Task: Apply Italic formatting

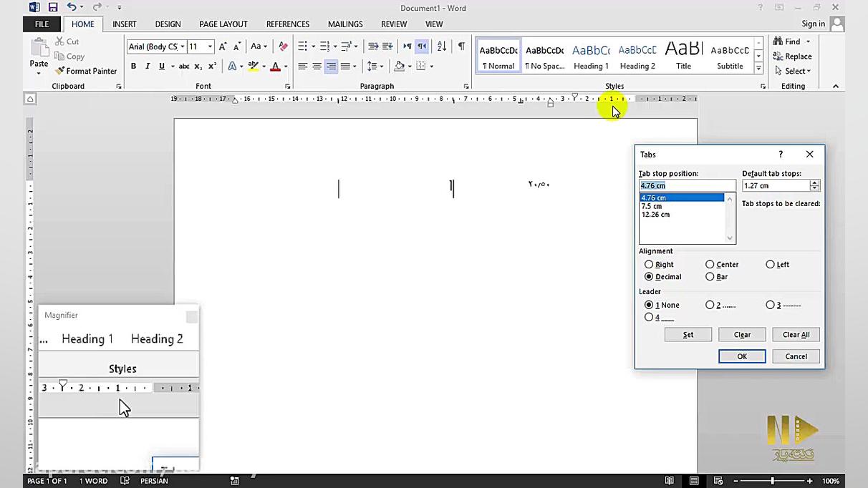Action: pos(148,67)
